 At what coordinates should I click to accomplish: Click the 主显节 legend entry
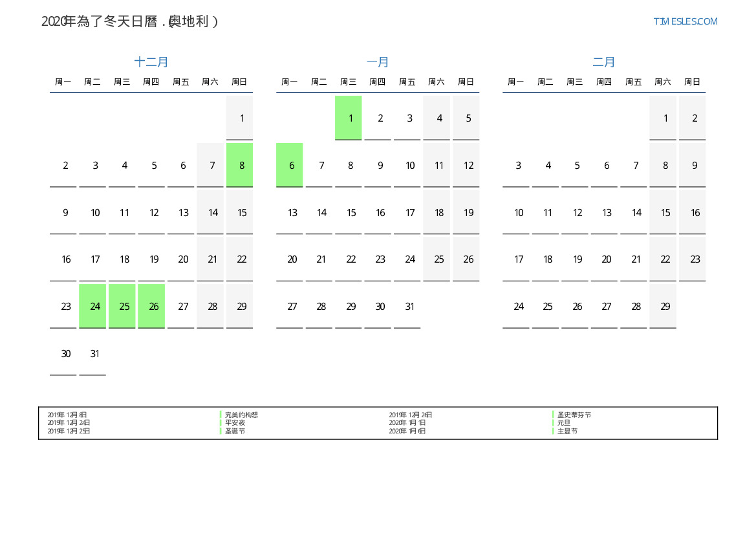(567, 431)
